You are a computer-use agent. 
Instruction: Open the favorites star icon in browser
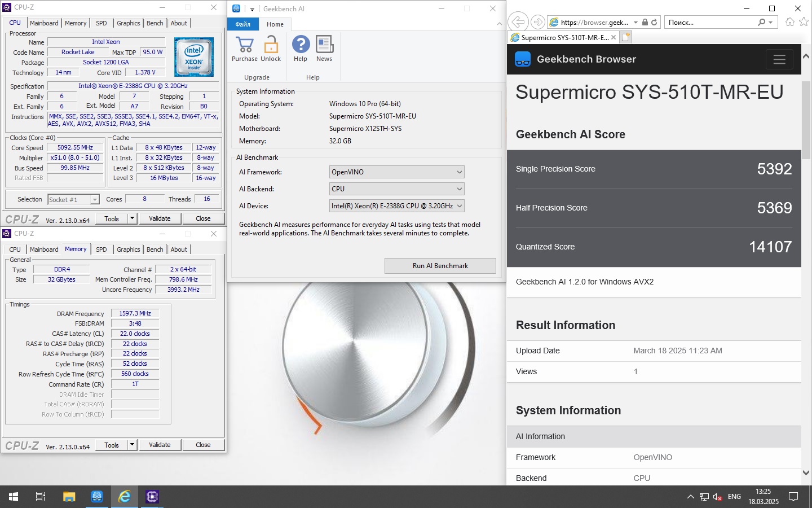point(804,22)
